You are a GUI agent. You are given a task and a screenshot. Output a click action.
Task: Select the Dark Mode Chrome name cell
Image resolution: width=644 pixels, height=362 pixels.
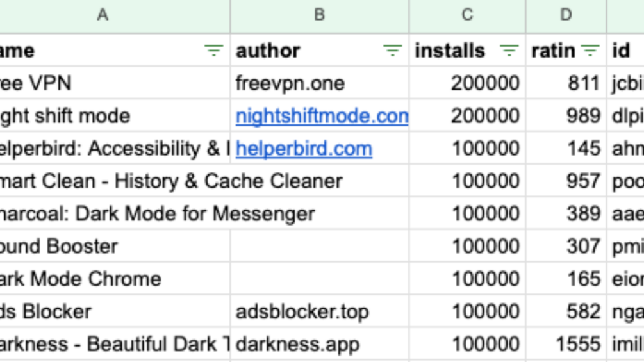(115, 279)
